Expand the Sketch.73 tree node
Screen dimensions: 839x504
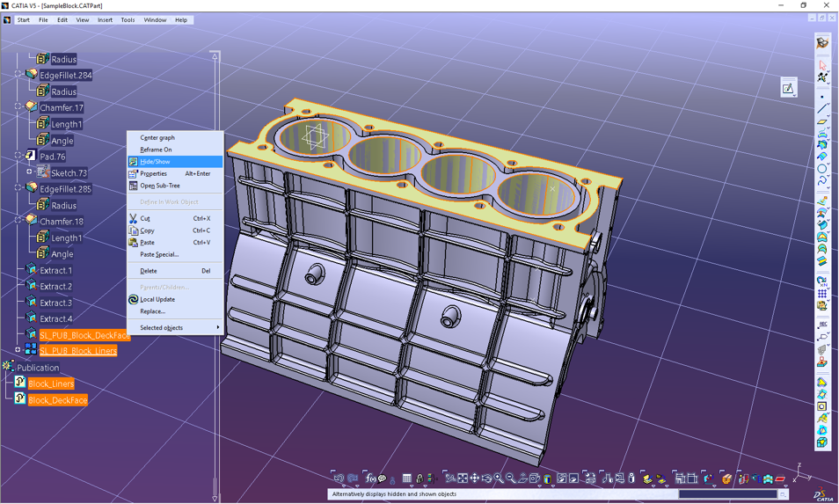[x=29, y=172]
